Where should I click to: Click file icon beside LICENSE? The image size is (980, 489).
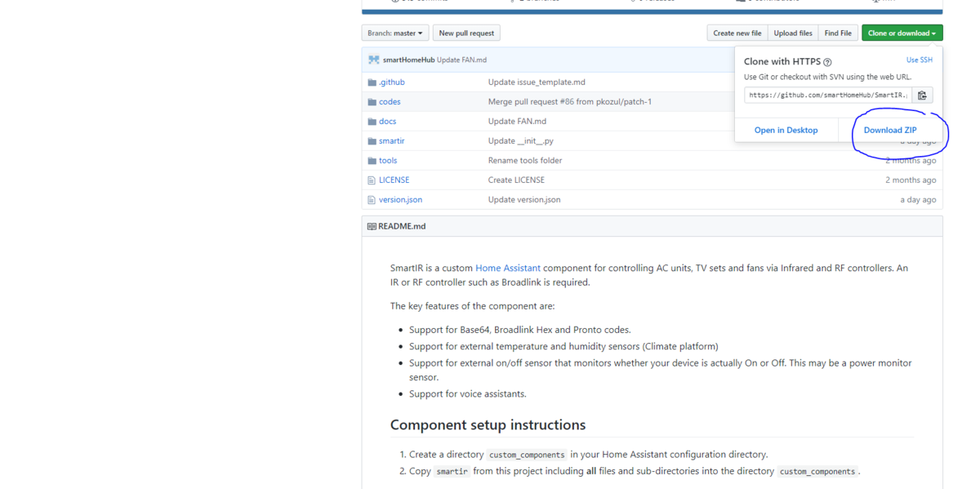[372, 180]
